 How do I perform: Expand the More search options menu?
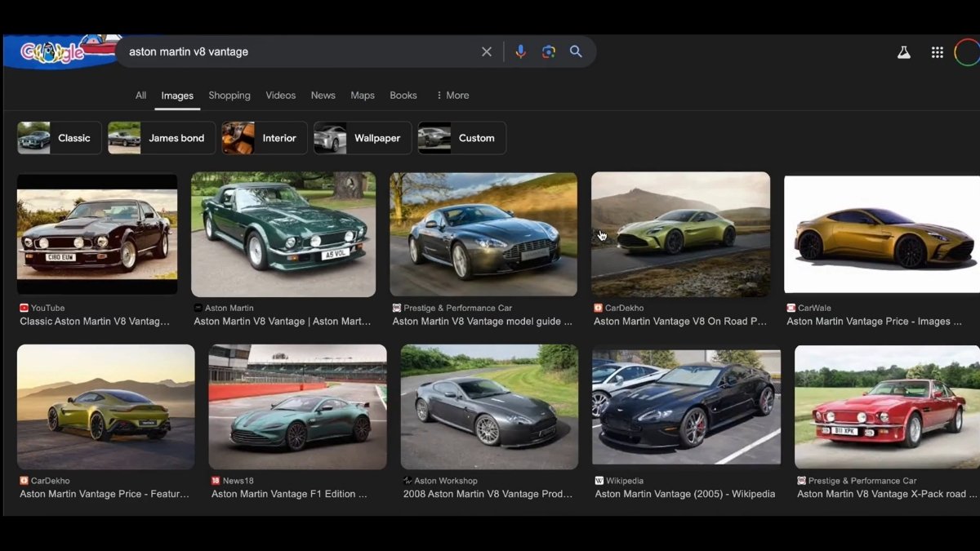pos(452,96)
